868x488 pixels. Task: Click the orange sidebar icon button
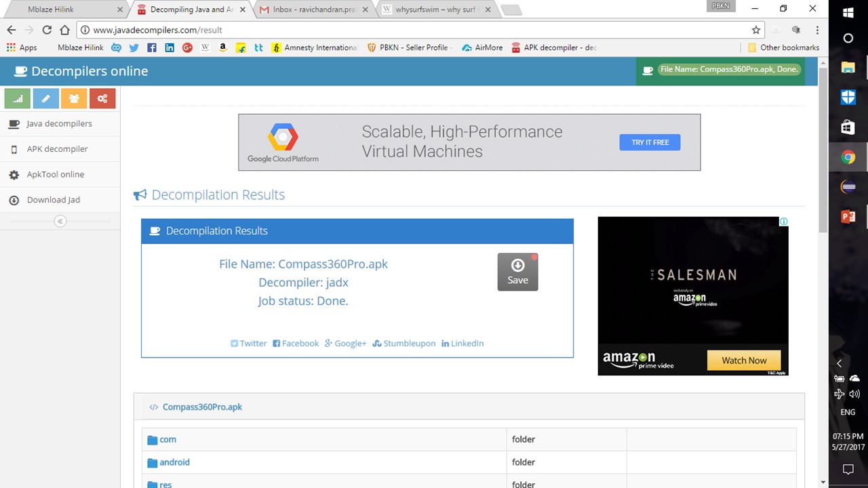pyautogui.click(x=74, y=98)
